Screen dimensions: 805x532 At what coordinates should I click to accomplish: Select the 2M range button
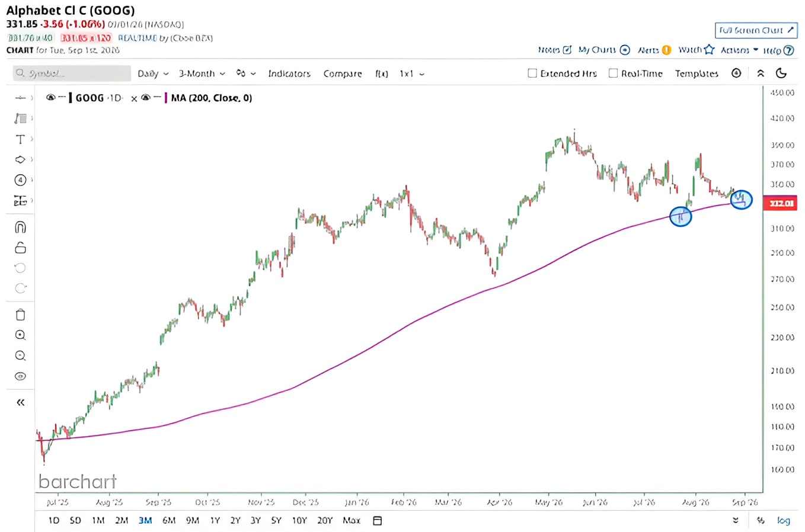[122, 521]
